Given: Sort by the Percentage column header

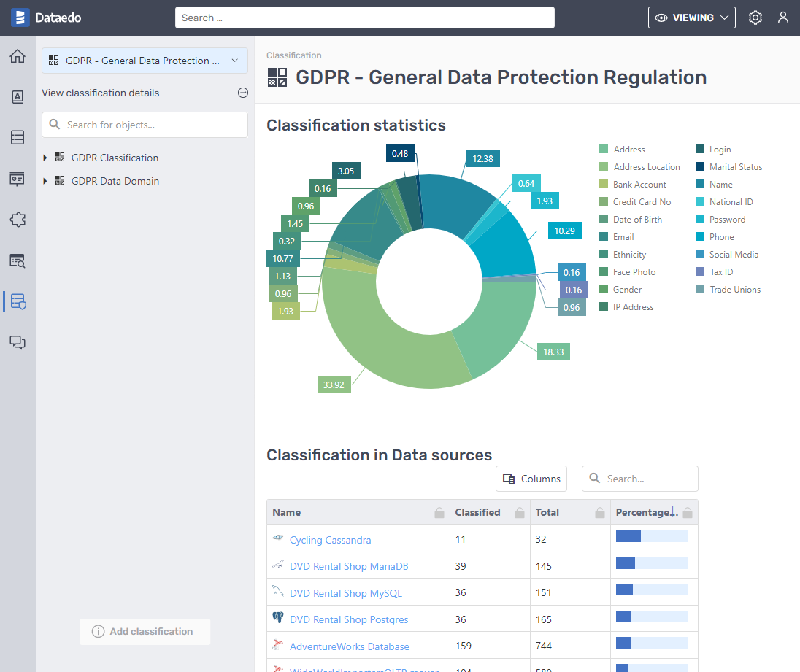Looking at the screenshot, I should 642,512.
